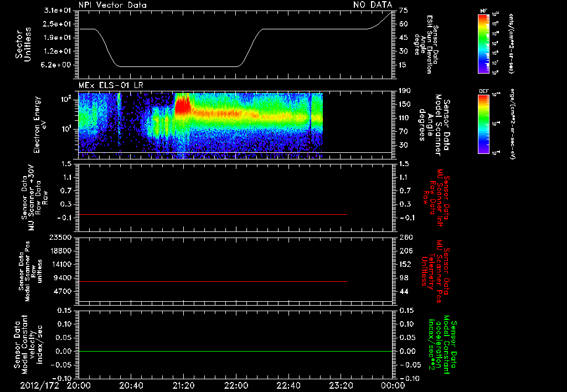
Task: Click the '22:00' time tick label
Action: (236, 385)
